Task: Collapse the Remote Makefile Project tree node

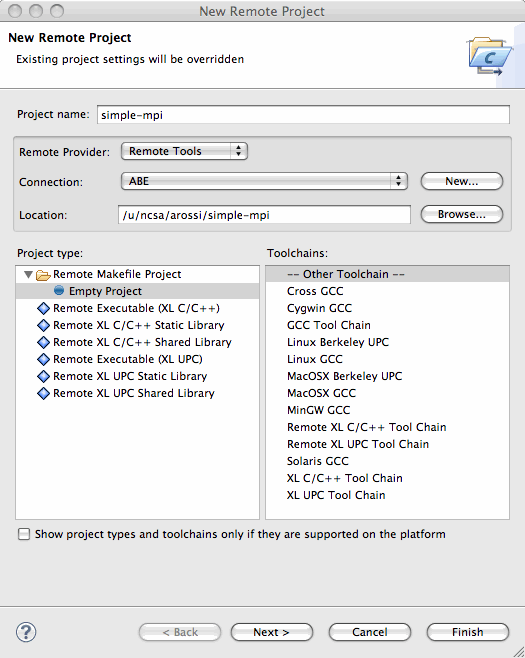Action: tap(29, 274)
